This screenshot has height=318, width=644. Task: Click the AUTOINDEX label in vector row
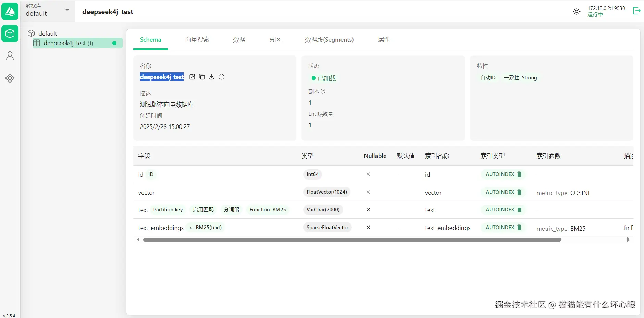[x=500, y=192]
